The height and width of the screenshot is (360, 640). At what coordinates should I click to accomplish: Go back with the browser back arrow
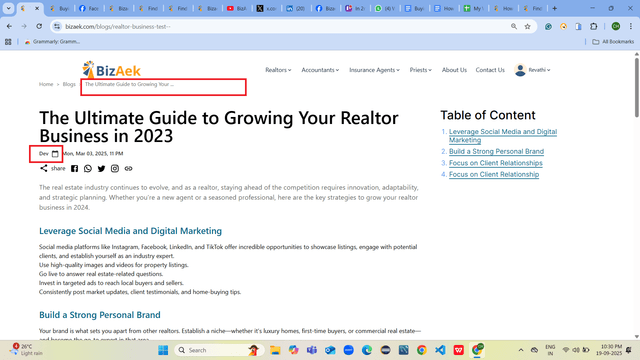[x=9, y=27]
